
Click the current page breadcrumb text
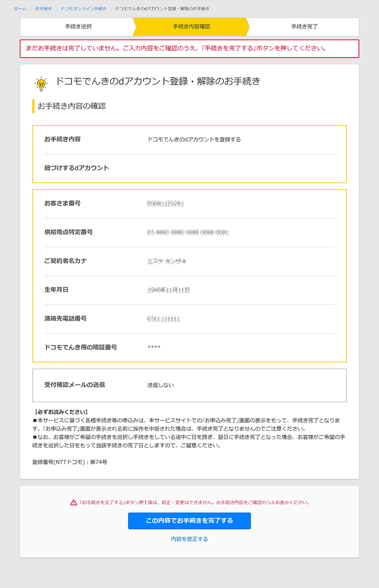(x=162, y=8)
